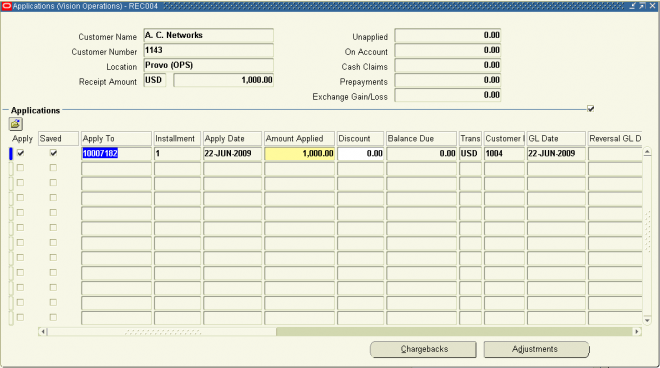Click Receipt Amount value 1,000.00
660x368 pixels.
224,80
